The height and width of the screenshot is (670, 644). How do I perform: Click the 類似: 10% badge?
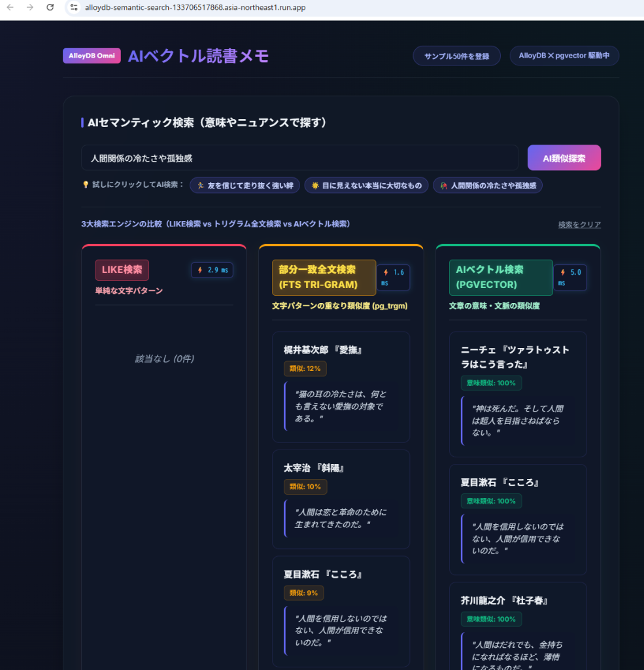tap(305, 487)
